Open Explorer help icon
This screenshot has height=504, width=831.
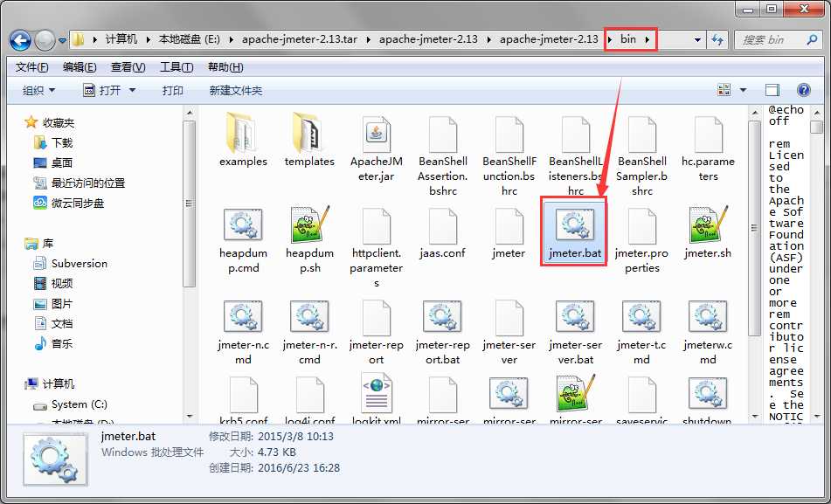click(804, 90)
